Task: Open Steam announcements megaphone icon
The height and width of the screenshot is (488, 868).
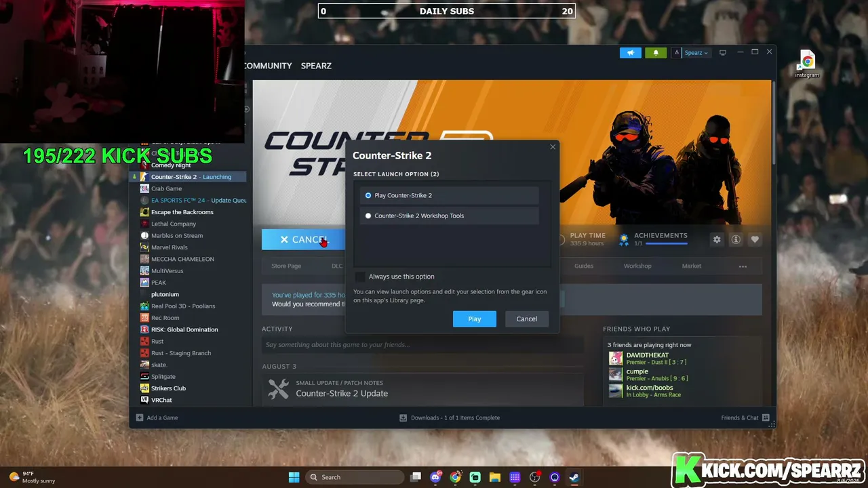Action: tap(630, 52)
